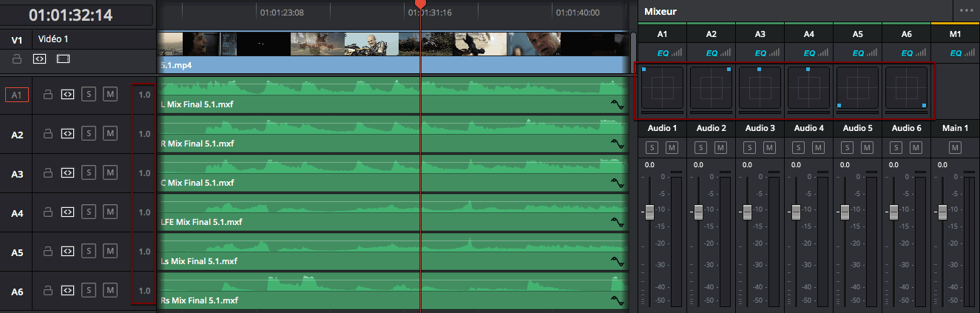The image size is (980, 313).
Task: Click the A2 track channel count 1.0
Action: coord(144,134)
